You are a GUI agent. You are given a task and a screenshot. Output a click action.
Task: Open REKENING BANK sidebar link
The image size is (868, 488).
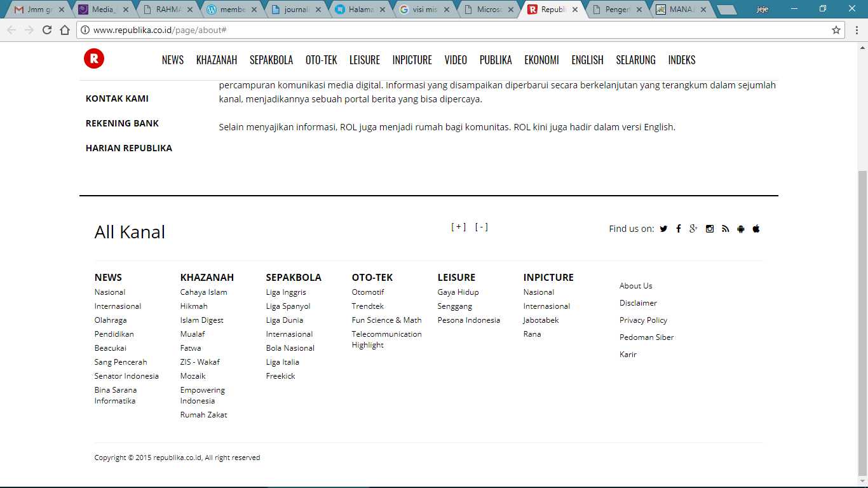pos(122,123)
